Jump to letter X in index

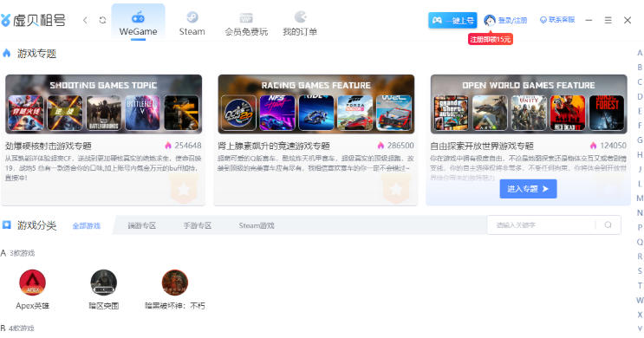pos(640,315)
